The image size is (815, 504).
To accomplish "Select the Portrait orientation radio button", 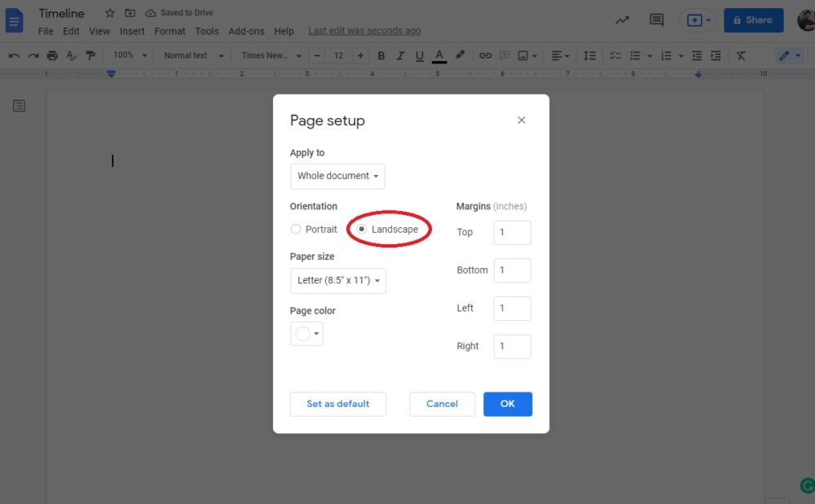I will coord(295,229).
